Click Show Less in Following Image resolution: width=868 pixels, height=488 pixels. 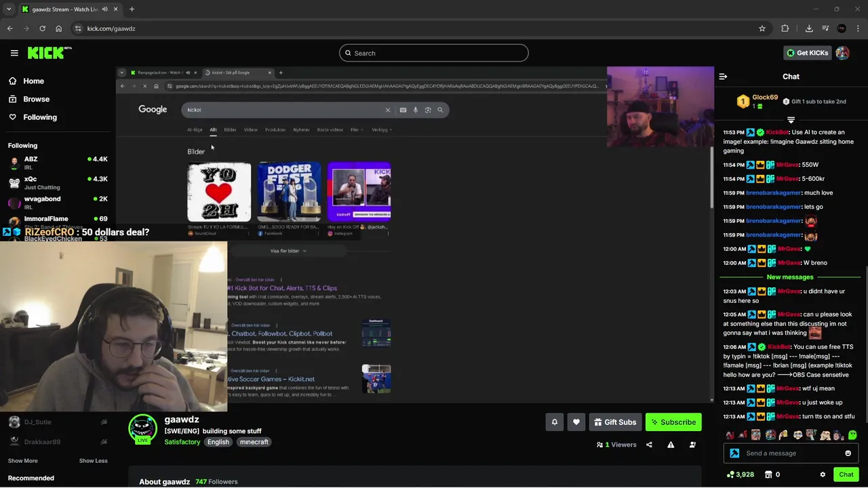(93, 461)
